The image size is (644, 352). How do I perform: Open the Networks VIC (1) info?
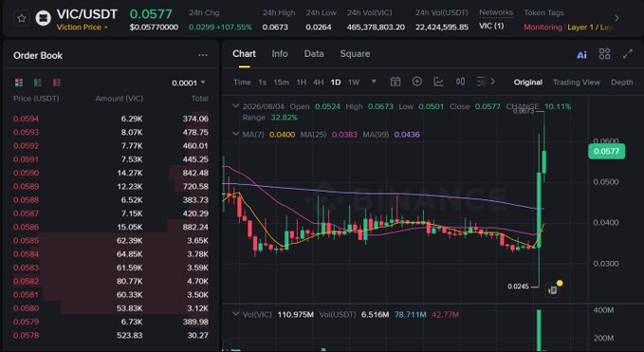(x=491, y=26)
